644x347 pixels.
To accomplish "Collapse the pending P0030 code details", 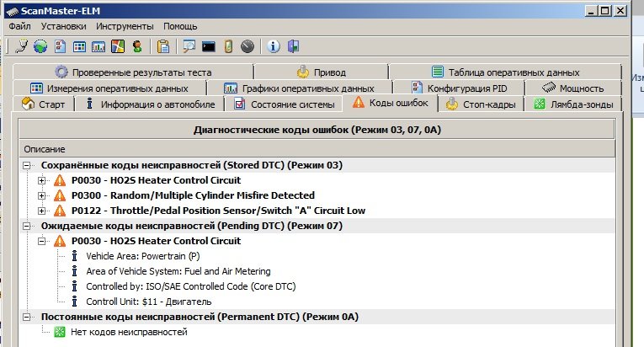I will (x=42, y=241).
